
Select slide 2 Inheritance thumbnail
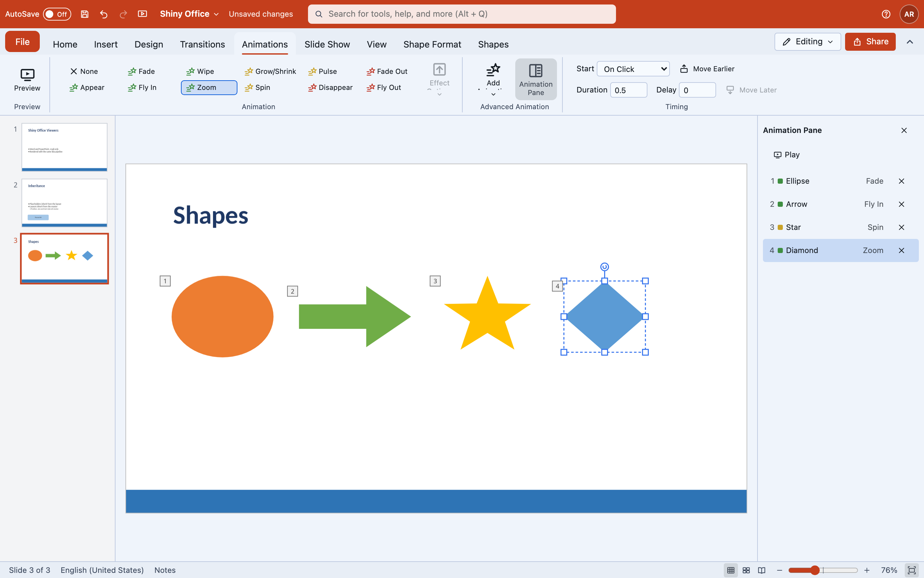(64, 203)
